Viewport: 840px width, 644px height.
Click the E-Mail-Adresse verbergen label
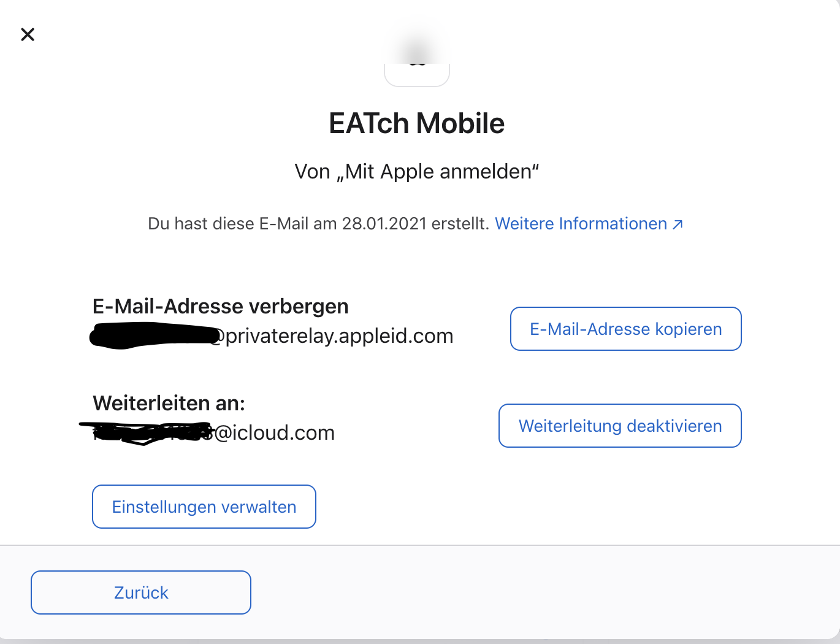[221, 306]
